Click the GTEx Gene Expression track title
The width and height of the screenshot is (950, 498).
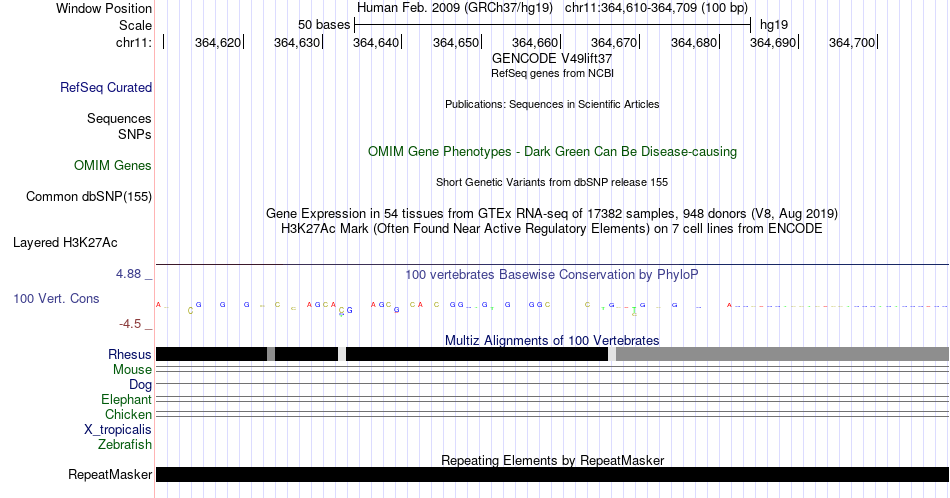click(x=552, y=213)
